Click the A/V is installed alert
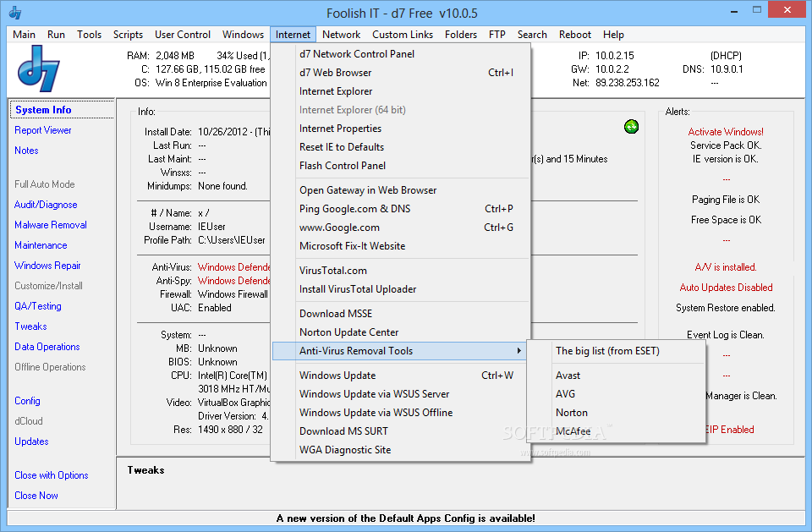This screenshot has width=812, height=532. 726,267
